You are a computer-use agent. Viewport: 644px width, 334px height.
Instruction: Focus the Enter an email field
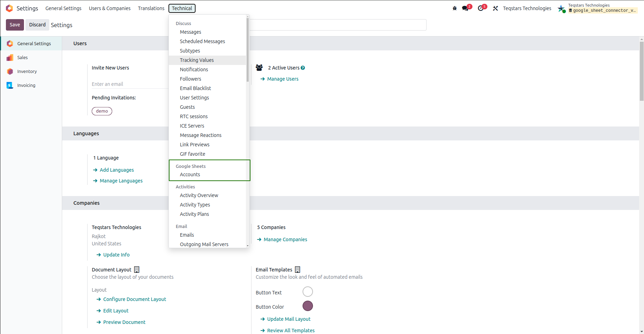point(130,84)
